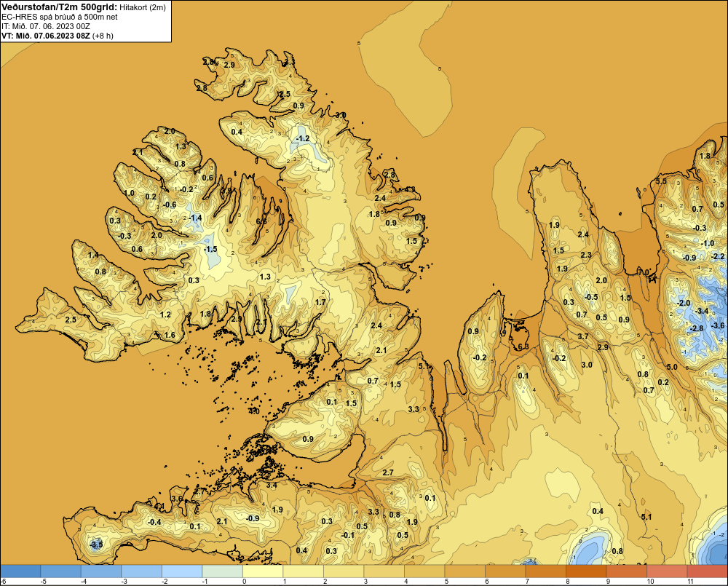The width and height of the screenshot is (728, 586).
Task: Click the '-3.5' temperature value on the map
Action: pos(95,545)
